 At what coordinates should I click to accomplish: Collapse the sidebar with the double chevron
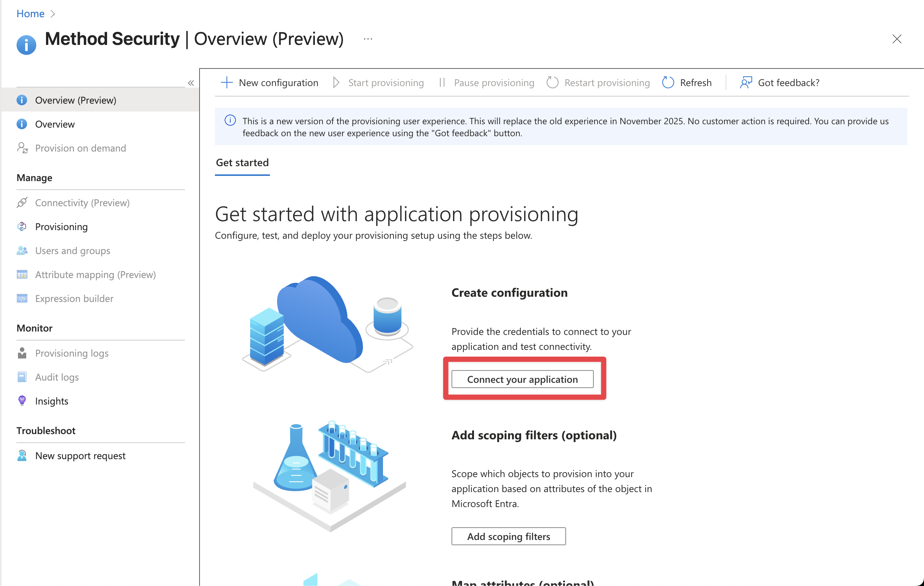pyautogui.click(x=191, y=83)
